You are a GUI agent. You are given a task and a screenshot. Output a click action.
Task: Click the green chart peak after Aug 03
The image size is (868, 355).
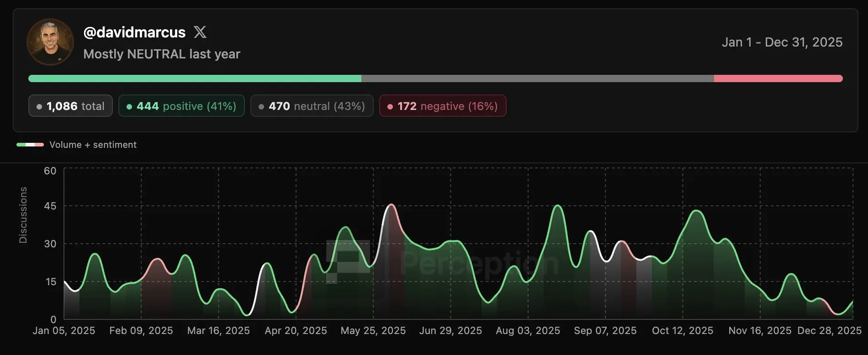pos(558,206)
